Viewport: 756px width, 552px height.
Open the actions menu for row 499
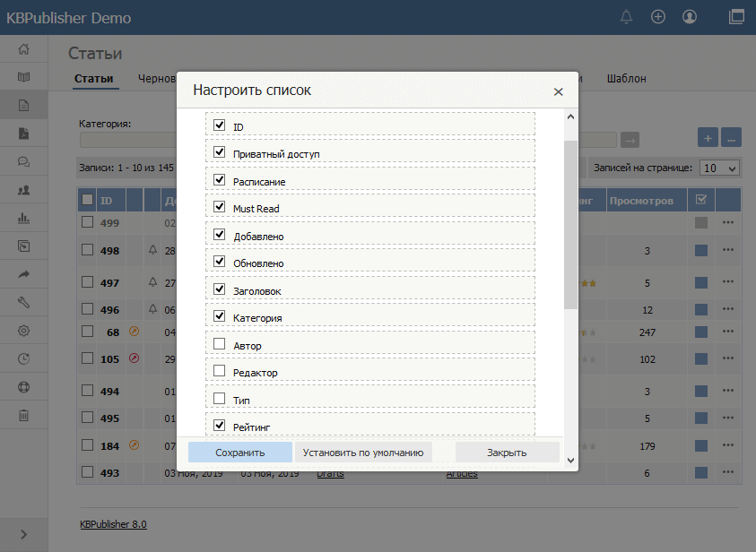pos(728,222)
